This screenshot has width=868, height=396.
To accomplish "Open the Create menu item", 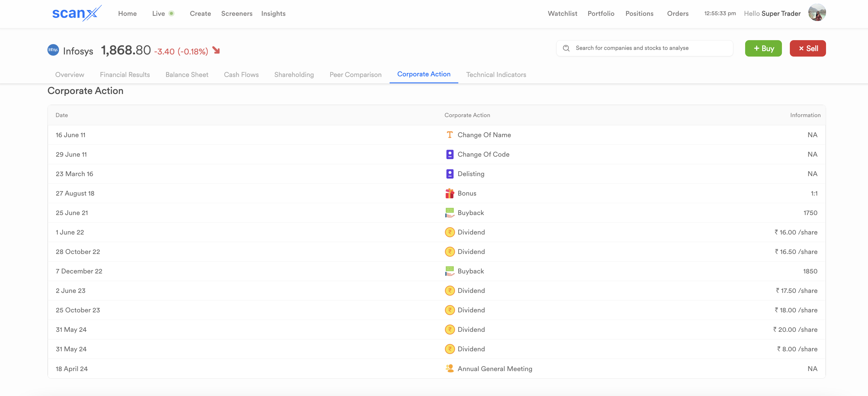I will pyautogui.click(x=200, y=13).
